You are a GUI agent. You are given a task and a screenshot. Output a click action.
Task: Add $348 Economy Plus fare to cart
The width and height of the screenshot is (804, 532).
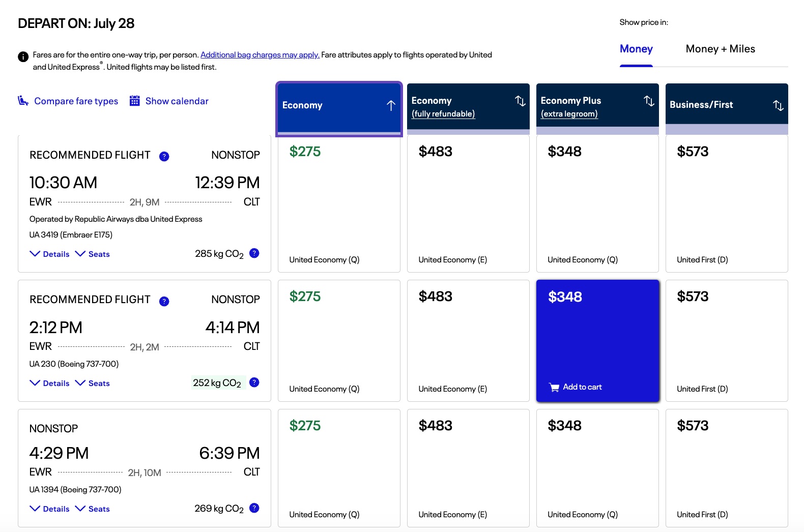tap(597, 341)
